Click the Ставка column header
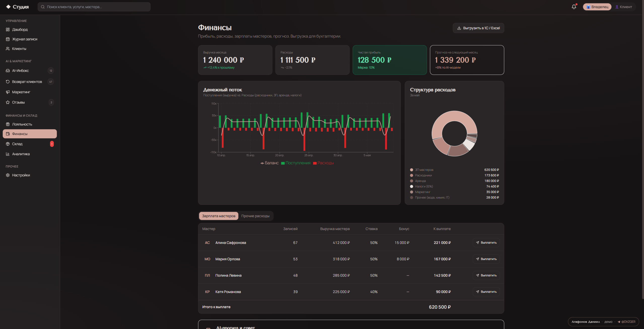 click(x=371, y=229)
